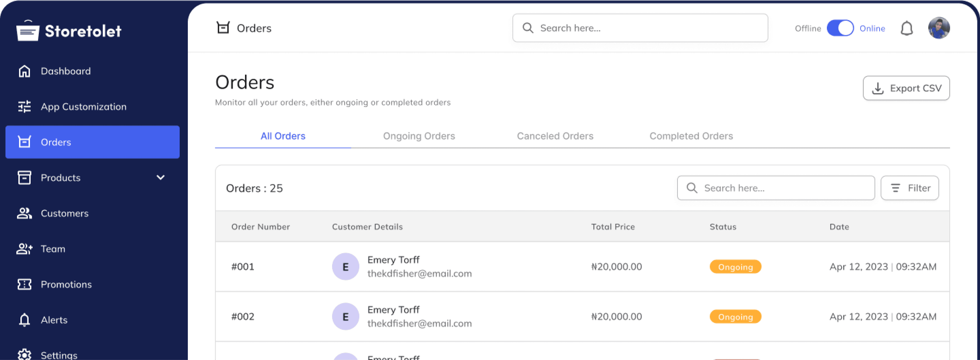Click the Ongoing badge for order #002

tap(735, 317)
